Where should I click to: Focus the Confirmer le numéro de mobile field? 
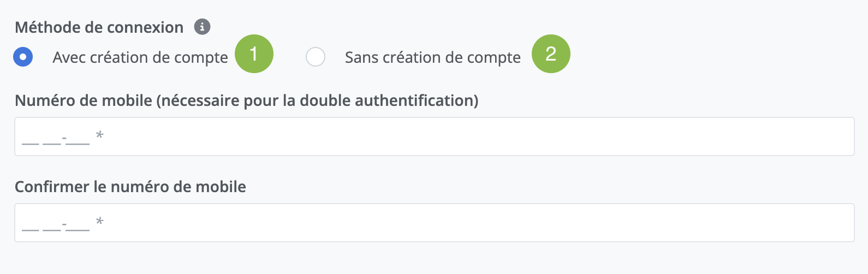coord(434,223)
